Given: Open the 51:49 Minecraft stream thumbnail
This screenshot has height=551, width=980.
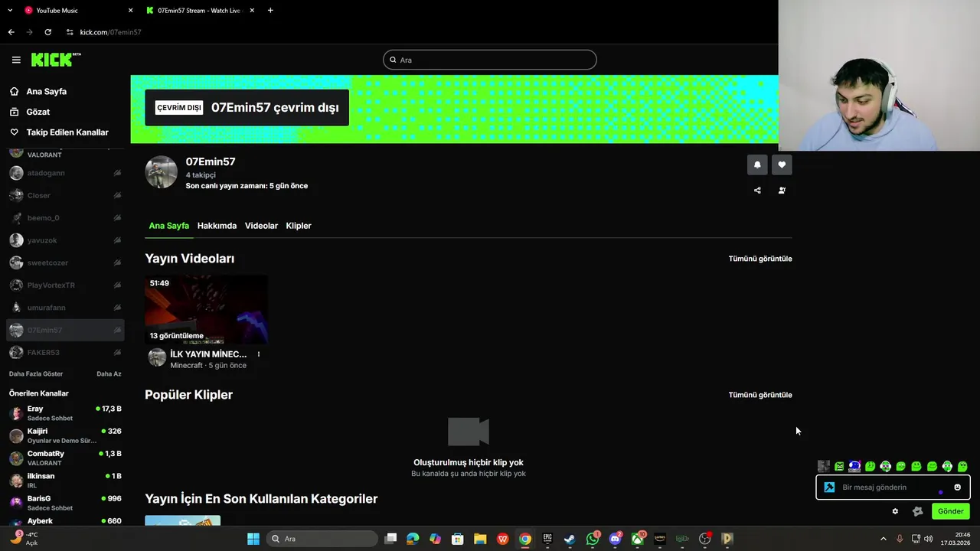Looking at the screenshot, I should click(207, 310).
